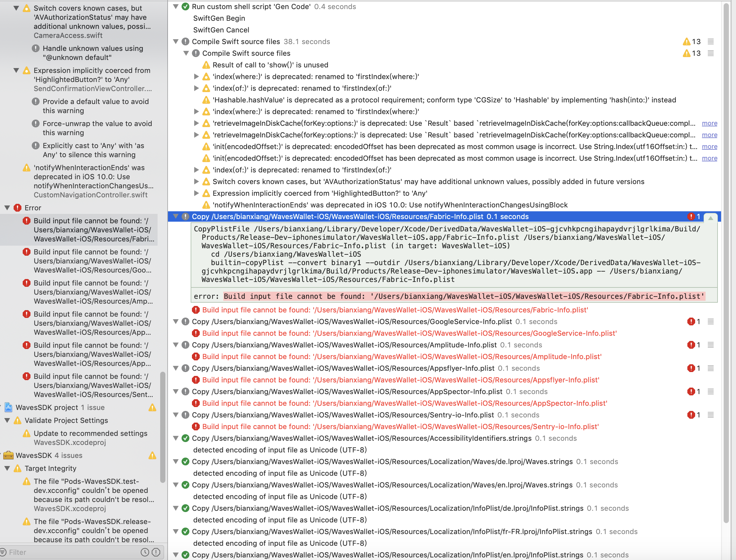Viewport: 736px width, 560px height.
Task: Collapse the Error group in issue navigator
Action: click(7, 208)
